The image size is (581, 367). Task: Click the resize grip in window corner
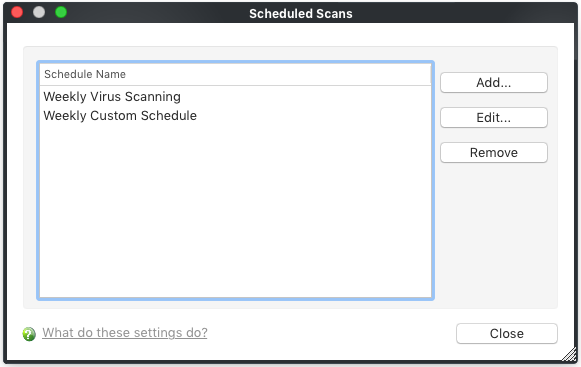[569, 354]
